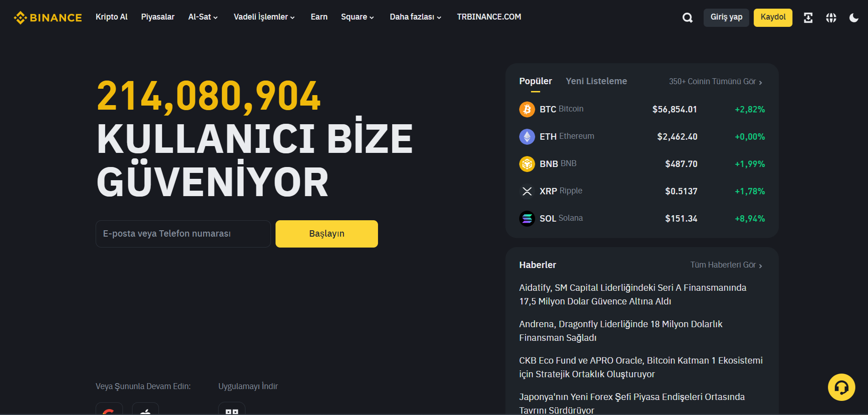The height and width of the screenshot is (415, 868).
Task: Open the search magnifier icon
Action: (687, 17)
